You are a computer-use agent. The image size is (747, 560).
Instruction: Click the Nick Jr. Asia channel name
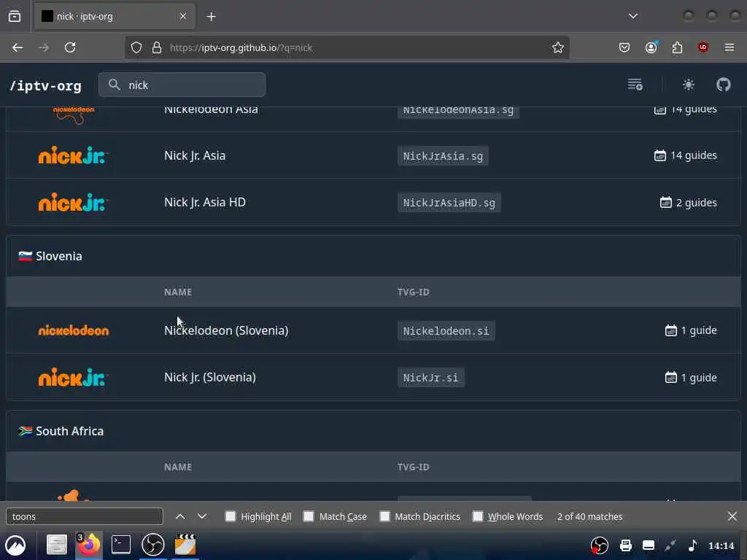tap(195, 155)
